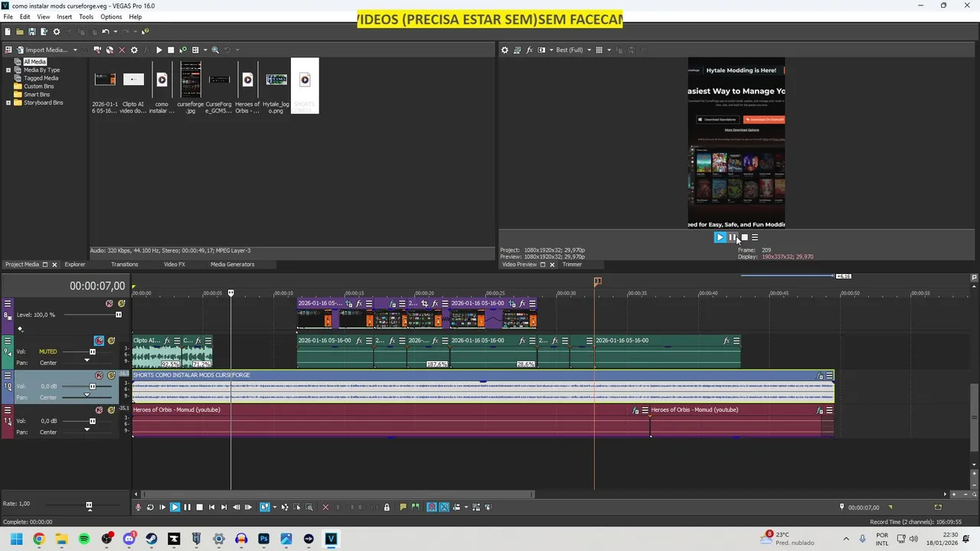Mute audio track 10
980x551 pixels.
point(99,375)
